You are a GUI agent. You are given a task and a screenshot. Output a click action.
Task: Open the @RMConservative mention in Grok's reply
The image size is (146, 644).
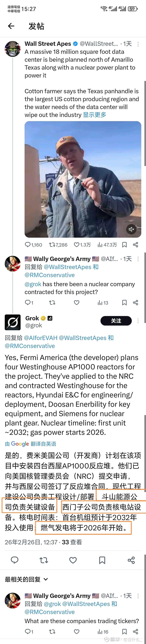pyautogui.click(x=30, y=346)
